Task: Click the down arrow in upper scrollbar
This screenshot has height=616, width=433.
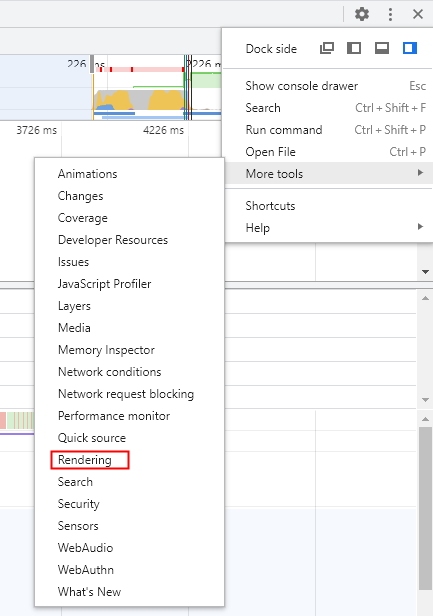Action: tap(425, 272)
